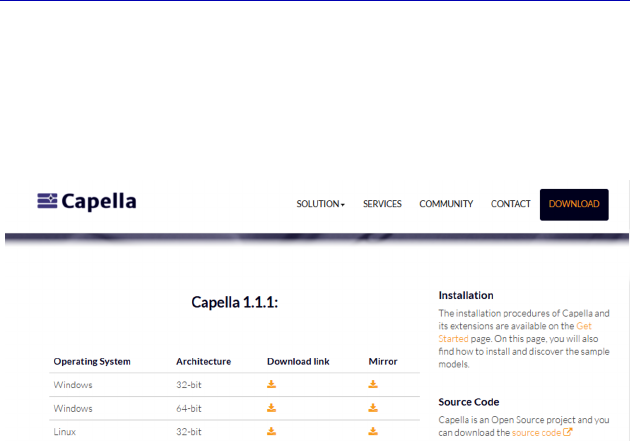Click the DOWNLOAD button
Image resolution: width=630 pixels, height=441 pixels.
[x=574, y=204]
